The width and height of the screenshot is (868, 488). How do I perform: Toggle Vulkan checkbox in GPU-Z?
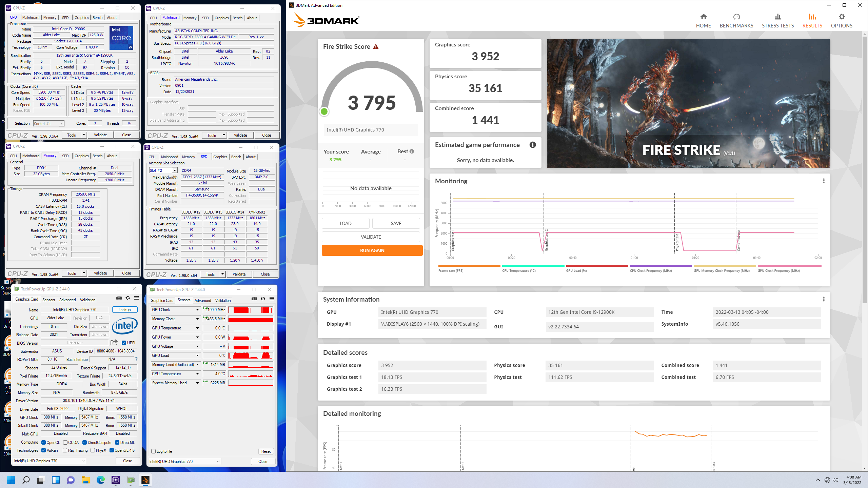click(x=43, y=450)
